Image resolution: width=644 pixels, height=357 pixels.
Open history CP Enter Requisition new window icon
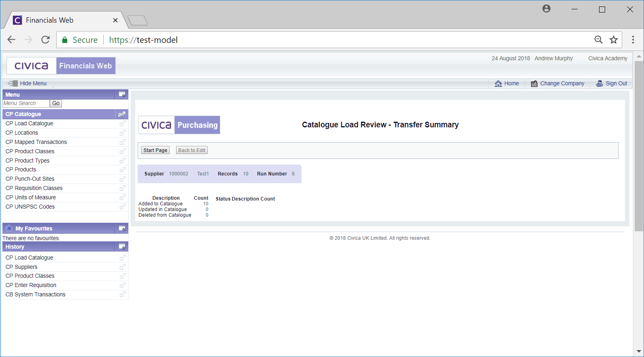pos(122,285)
